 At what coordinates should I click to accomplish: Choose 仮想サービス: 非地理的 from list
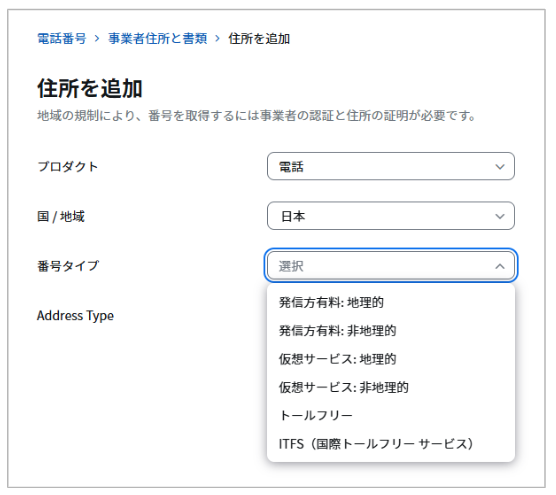coord(391,387)
